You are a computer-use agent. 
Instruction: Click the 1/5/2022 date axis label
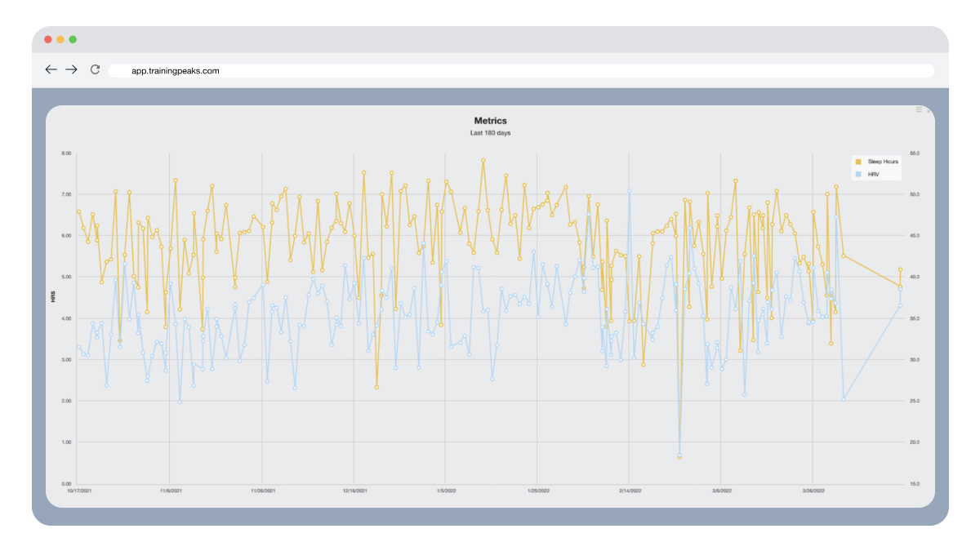(x=445, y=491)
